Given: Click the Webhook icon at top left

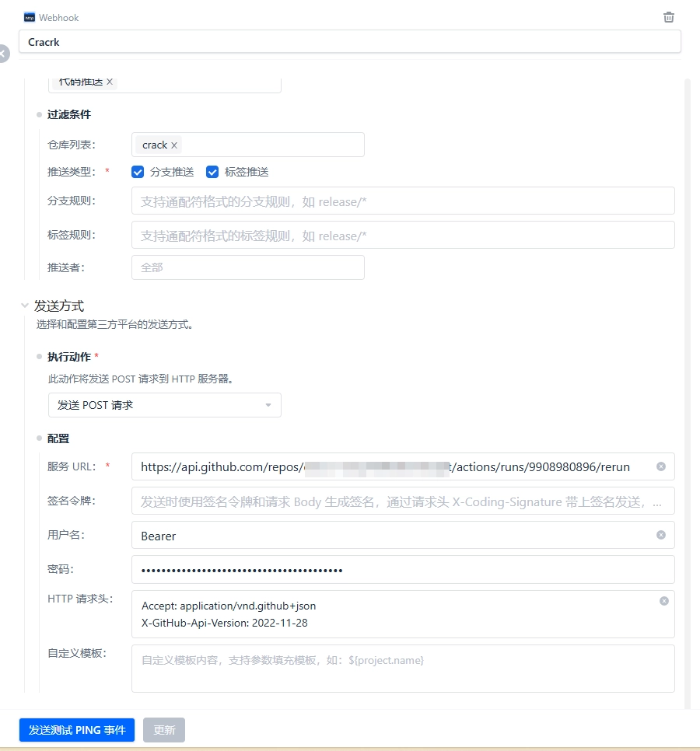Looking at the screenshot, I should coord(29,16).
